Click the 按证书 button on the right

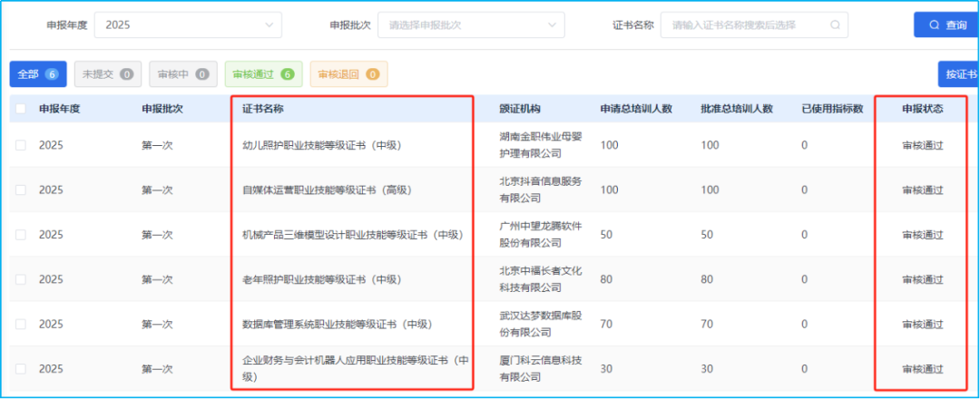point(959,74)
